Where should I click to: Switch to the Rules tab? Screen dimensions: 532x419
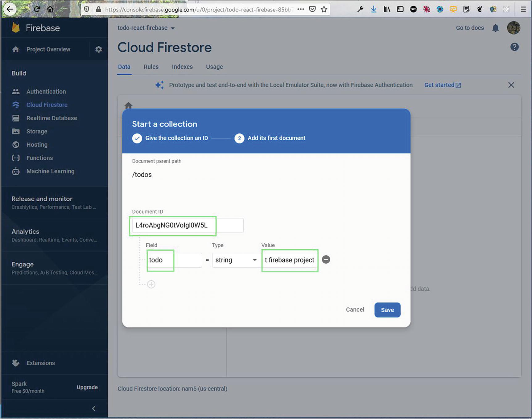(x=151, y=67)
